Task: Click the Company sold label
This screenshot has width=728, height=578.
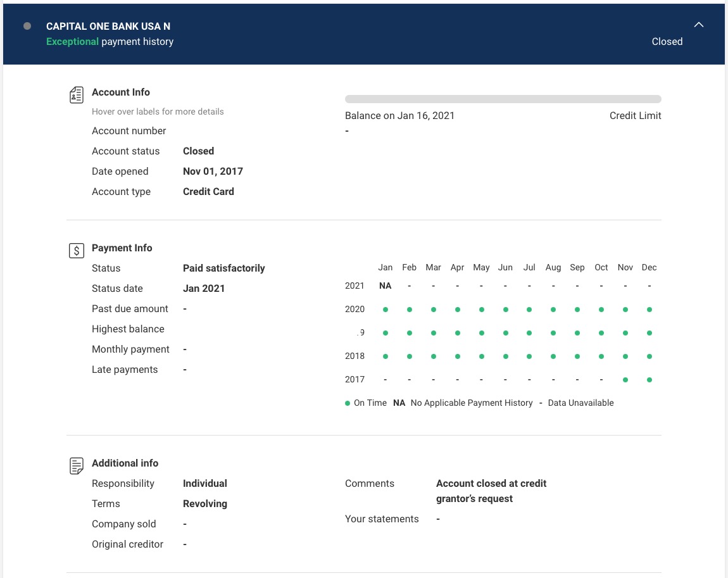Action: click(123, 524)
